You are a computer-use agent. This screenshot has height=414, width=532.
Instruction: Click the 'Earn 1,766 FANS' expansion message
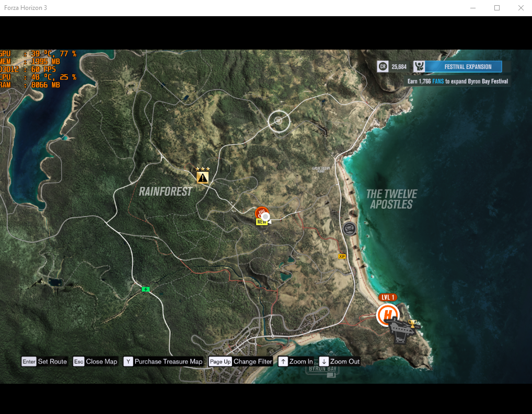coord(458,81)
